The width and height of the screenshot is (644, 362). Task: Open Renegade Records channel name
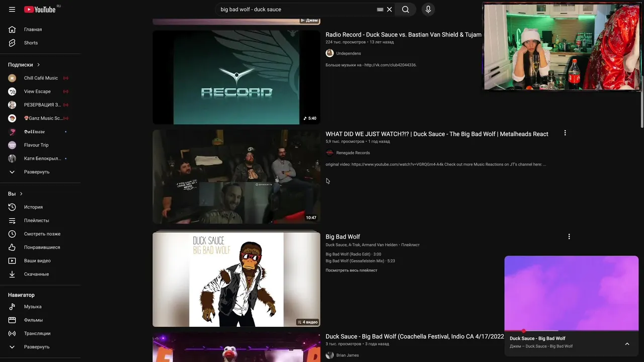(353, 153)
